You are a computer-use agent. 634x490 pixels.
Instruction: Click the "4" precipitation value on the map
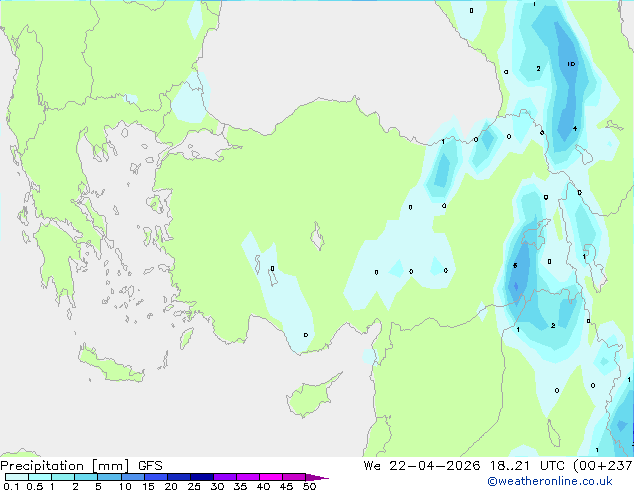click(575, 129)
